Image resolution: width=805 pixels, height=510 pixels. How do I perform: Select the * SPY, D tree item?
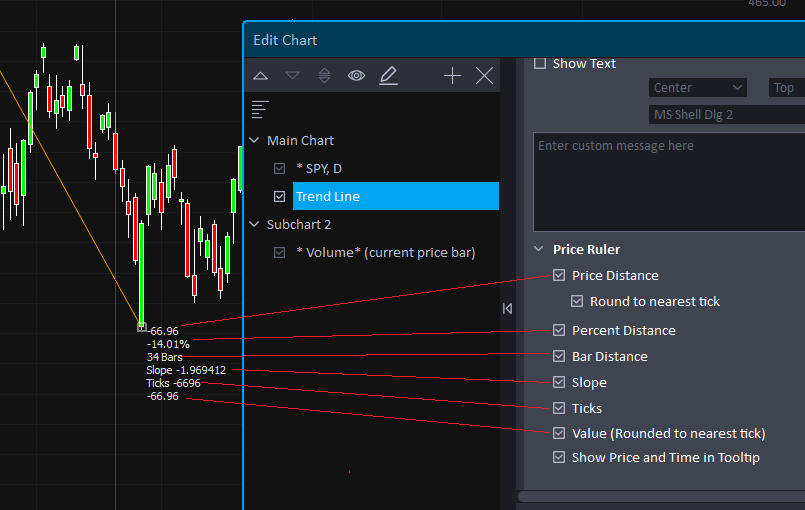[319, 168]
